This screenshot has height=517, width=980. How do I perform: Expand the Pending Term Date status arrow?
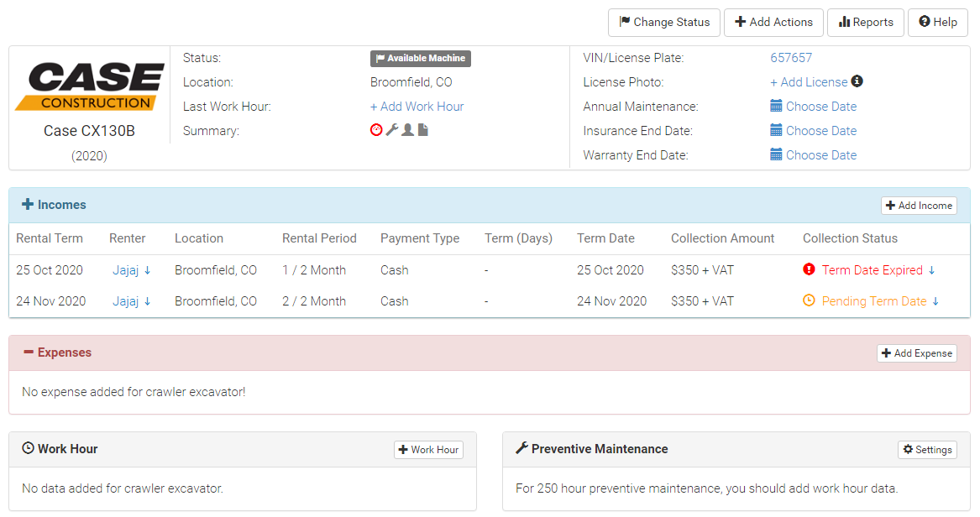tap(935, 300)
